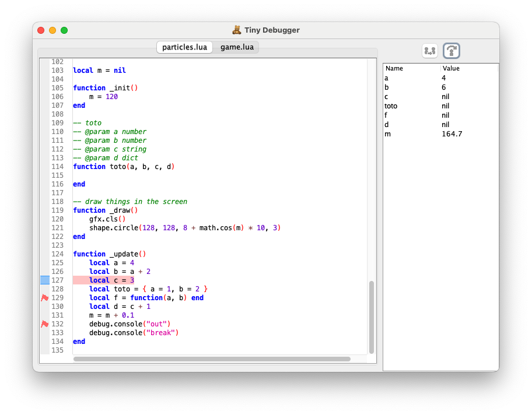
Task: Maximize the window with the green button
Action: click(x=64, y=30)
